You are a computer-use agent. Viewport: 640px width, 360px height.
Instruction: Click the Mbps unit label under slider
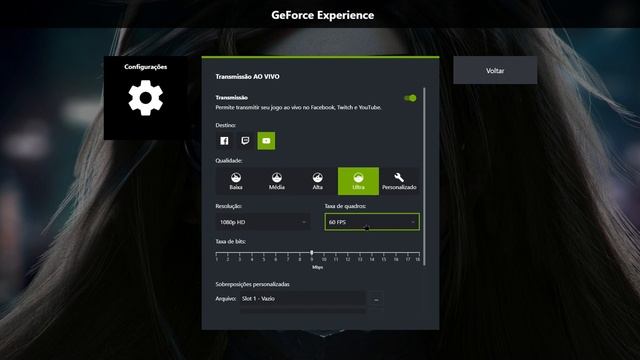point(318,267)
